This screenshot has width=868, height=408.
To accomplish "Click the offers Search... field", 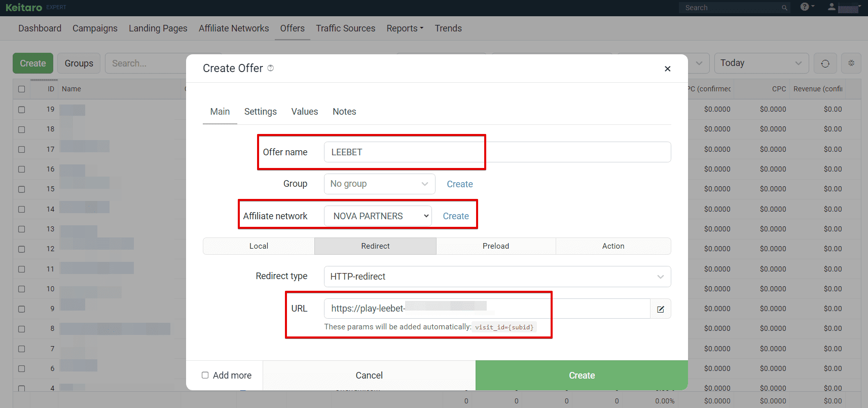I will (x=146, y=63).
